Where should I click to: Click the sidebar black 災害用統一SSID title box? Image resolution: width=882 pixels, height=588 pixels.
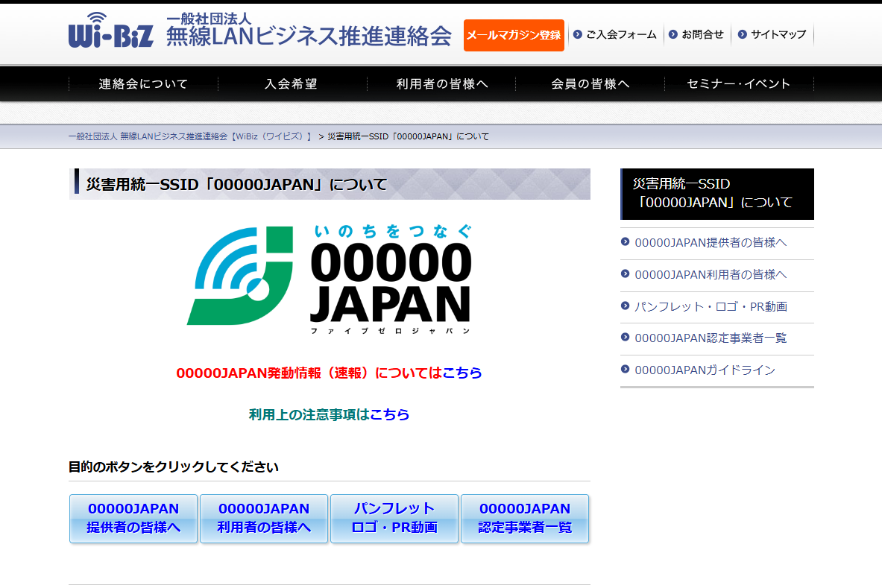coord(717,194)
